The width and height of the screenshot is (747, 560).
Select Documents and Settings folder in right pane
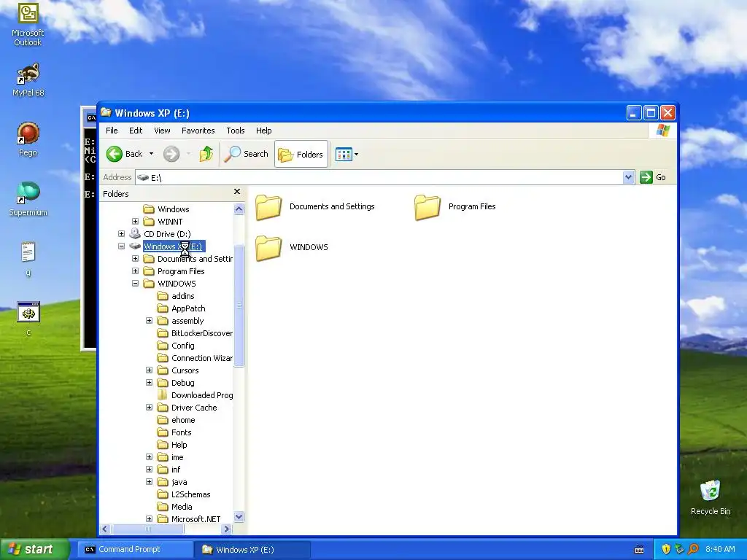click(315, 207)
